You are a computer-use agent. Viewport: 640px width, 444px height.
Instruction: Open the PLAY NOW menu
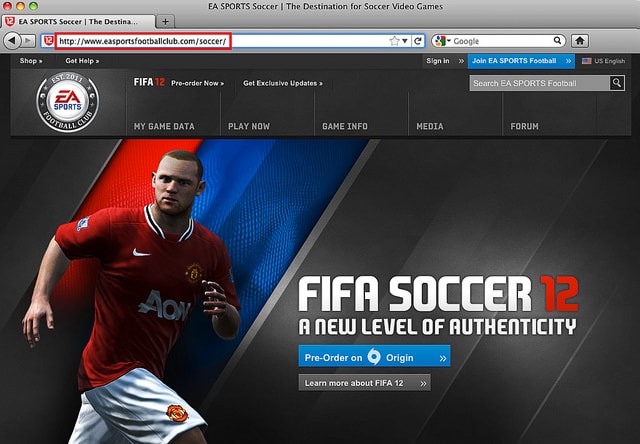(249, 127)
